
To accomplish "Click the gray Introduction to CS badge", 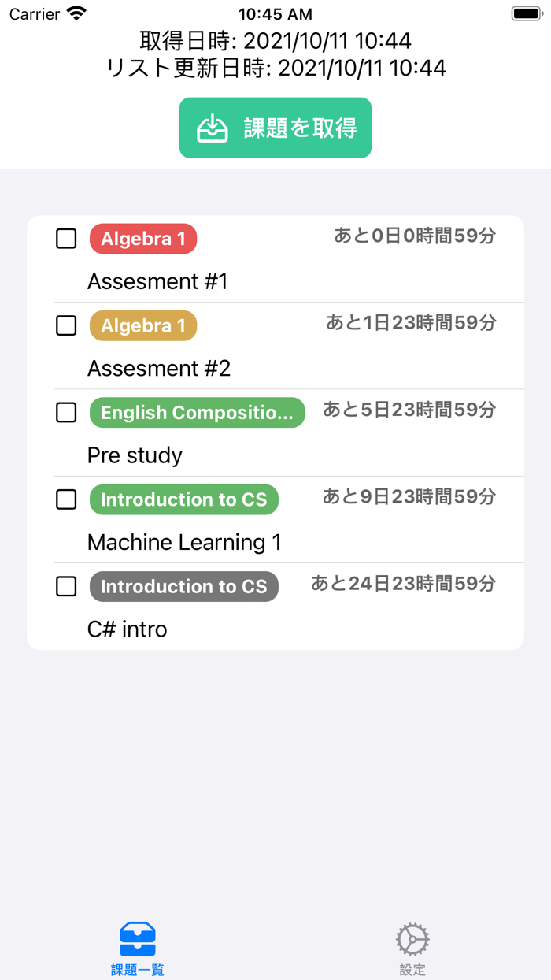I will point(183,586).
